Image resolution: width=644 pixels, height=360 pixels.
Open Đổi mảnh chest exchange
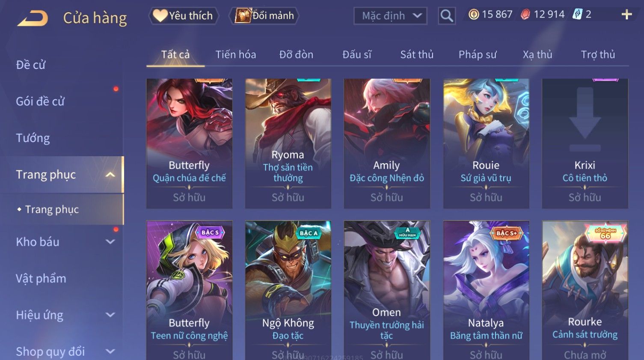click(264, 16)
